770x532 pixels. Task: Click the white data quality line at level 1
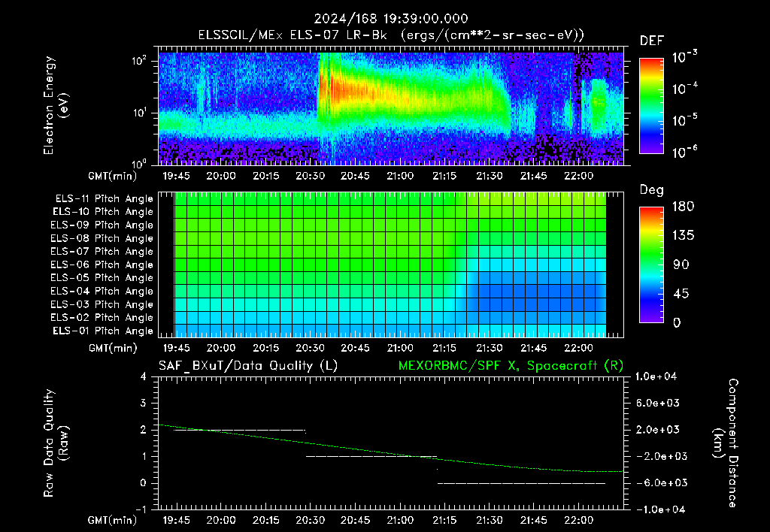(371, 457)
